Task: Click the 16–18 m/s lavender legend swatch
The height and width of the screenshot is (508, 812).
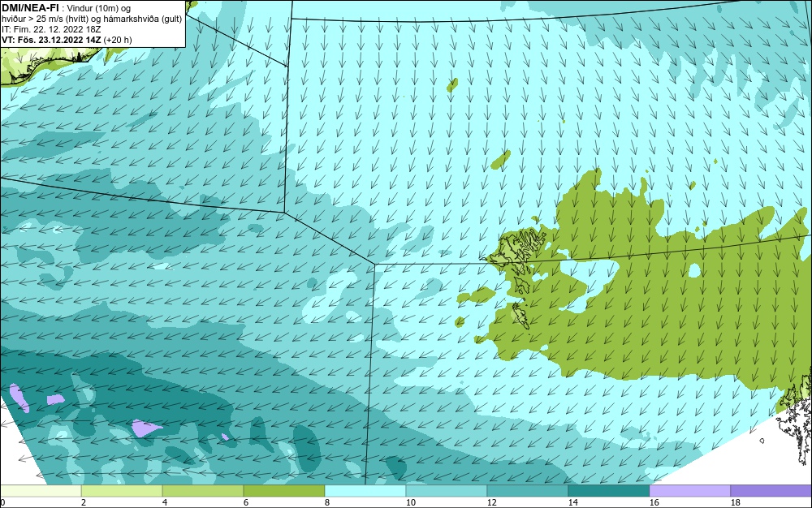Action: pyautogui.click(x=689, y=490)
